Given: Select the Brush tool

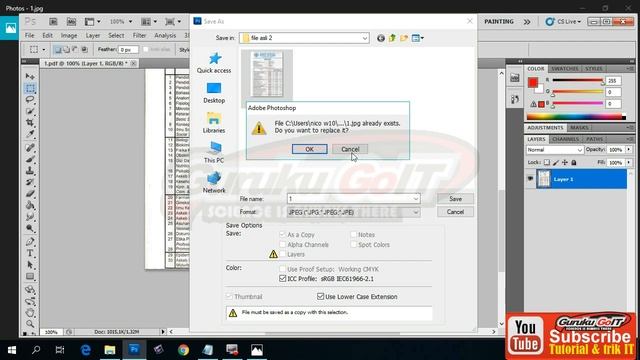Looking at the screenshot, I should 30,159.
